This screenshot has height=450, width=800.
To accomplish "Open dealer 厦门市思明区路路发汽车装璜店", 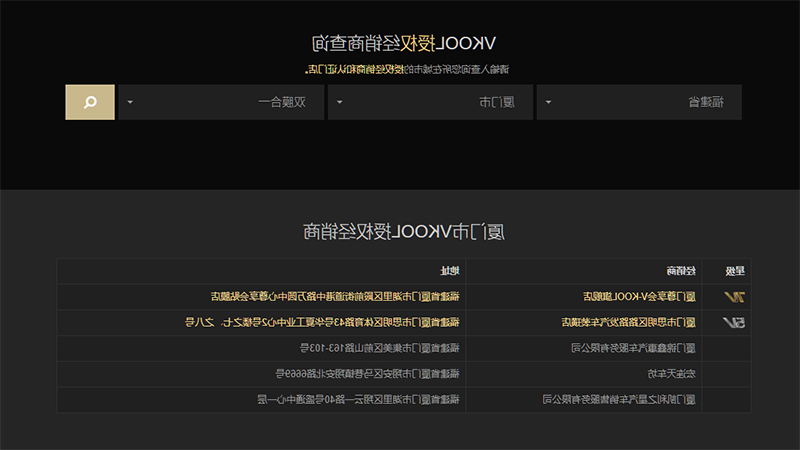I will coord(629,322).
